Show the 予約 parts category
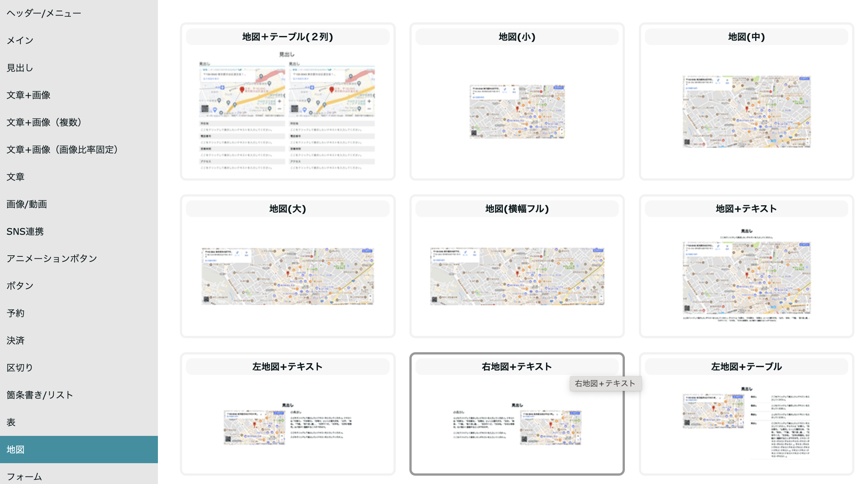Image resolution: width=868 pixels, height=484 pixels. coord(16,313)
